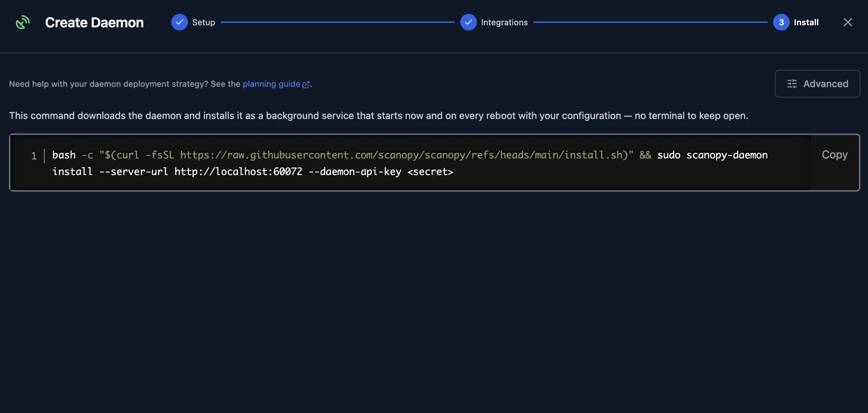Screen dimensions: 868x413
Task: Go to the Integrations step
Action: click(x=494, y=22)
